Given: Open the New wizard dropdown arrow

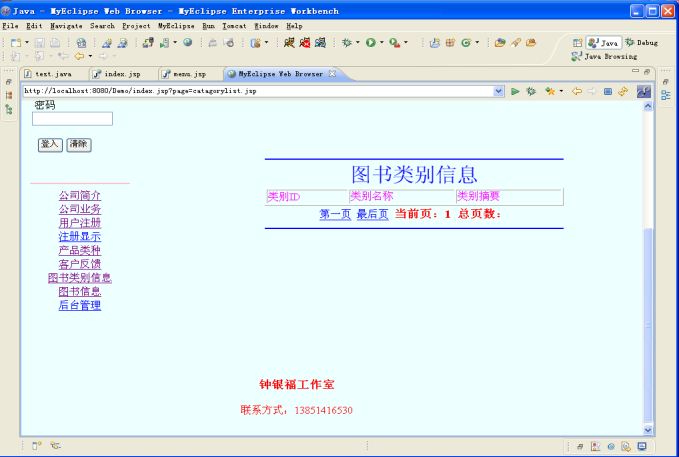Looking at the screenshot, I should click(27, 42).
